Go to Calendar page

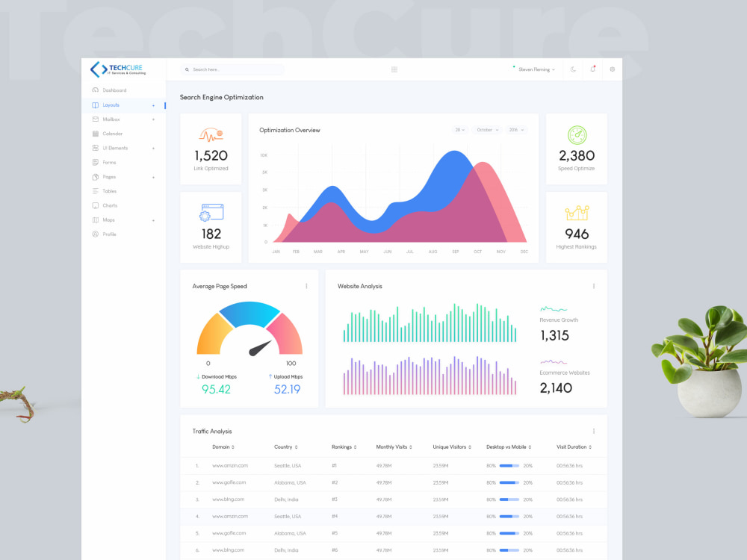(113, 134)
